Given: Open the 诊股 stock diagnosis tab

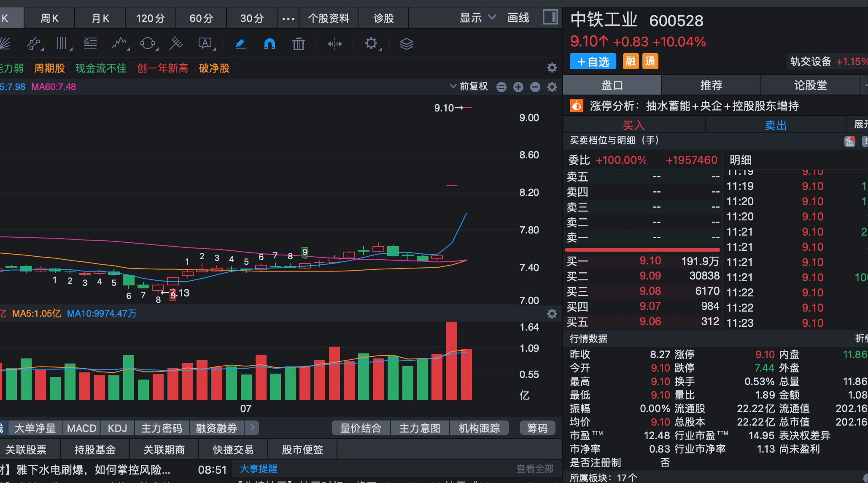Looking at the screenshot, I should click(383, 18).
